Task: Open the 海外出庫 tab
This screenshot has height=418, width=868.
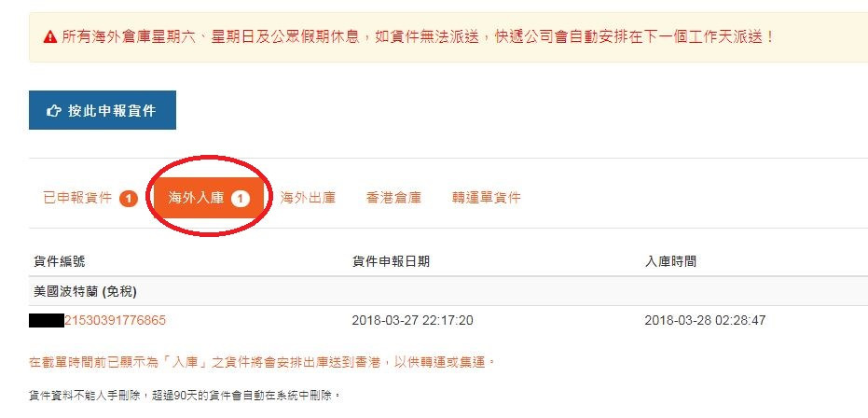Action: click(308, 198)
